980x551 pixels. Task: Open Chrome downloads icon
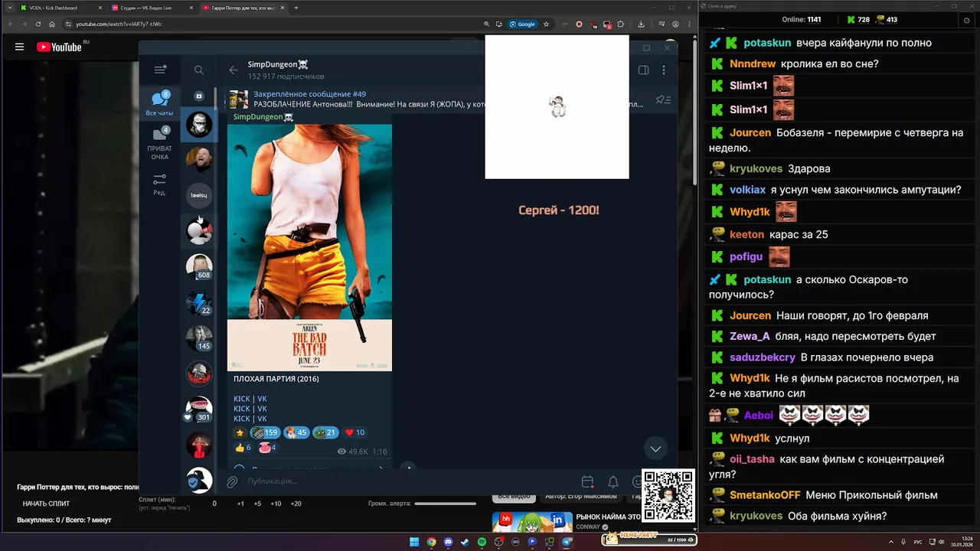click(x=641, y=24)
